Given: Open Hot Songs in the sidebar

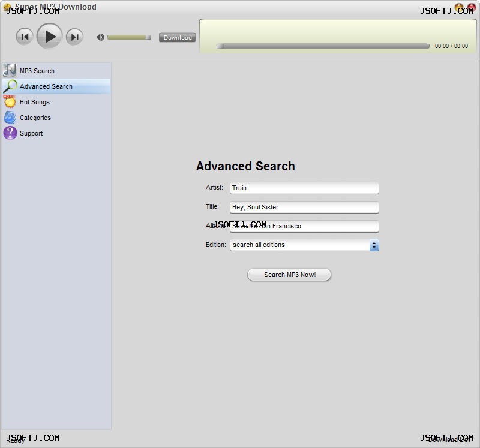Looking at the screenshot, I should click(x=56, y=102).
